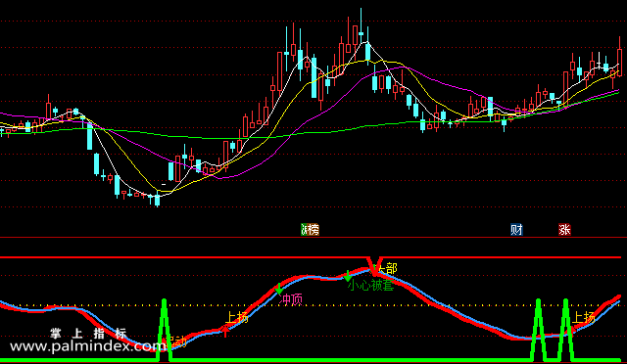Open the 榜 marker icon below chart

point(313,230)
